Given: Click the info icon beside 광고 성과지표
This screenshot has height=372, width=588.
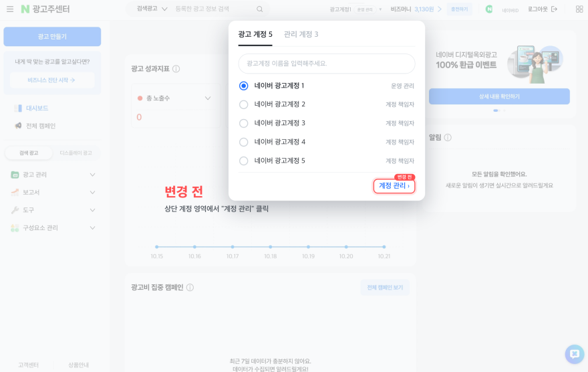Looking at the screenshot, I should pyautogui.click(x=176, y=69).
